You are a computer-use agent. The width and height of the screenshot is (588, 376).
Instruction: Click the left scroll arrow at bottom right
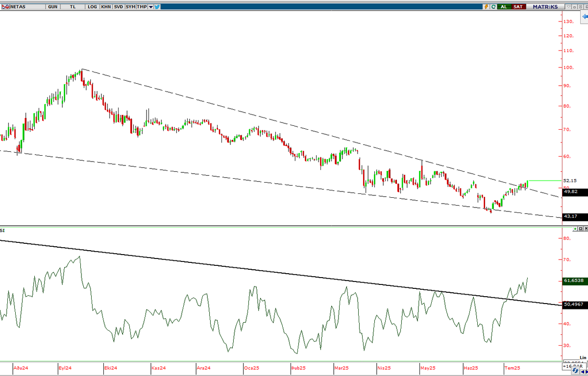(583, 372)
